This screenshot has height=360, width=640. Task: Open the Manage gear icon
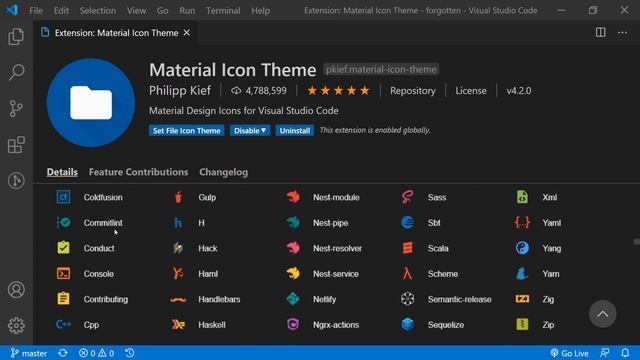point(16,325)
